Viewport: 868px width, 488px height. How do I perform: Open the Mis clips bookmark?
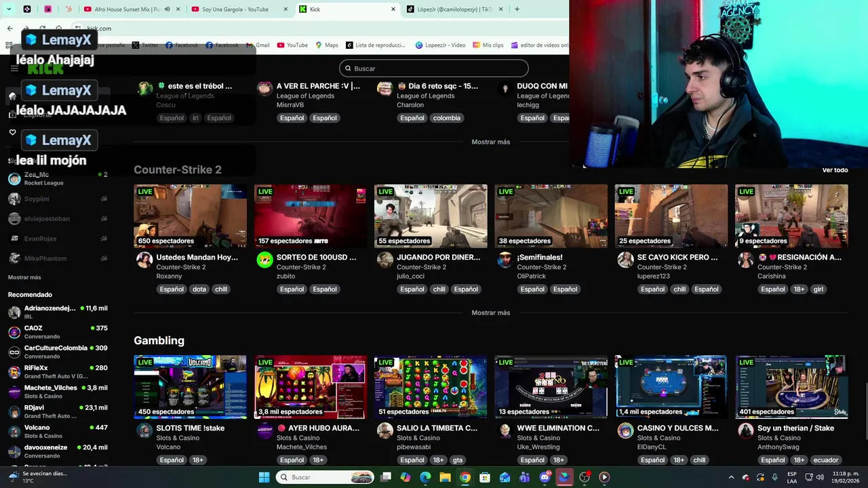(x=488, y=45)
